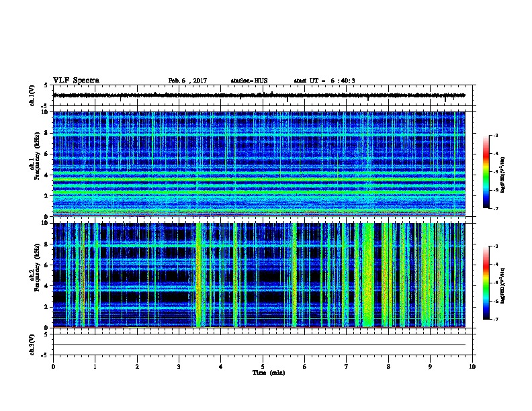Click the "-7" tick on ch.2 colorbar
The height and width of the screenshot is (411, 532).
pos(495,319)
